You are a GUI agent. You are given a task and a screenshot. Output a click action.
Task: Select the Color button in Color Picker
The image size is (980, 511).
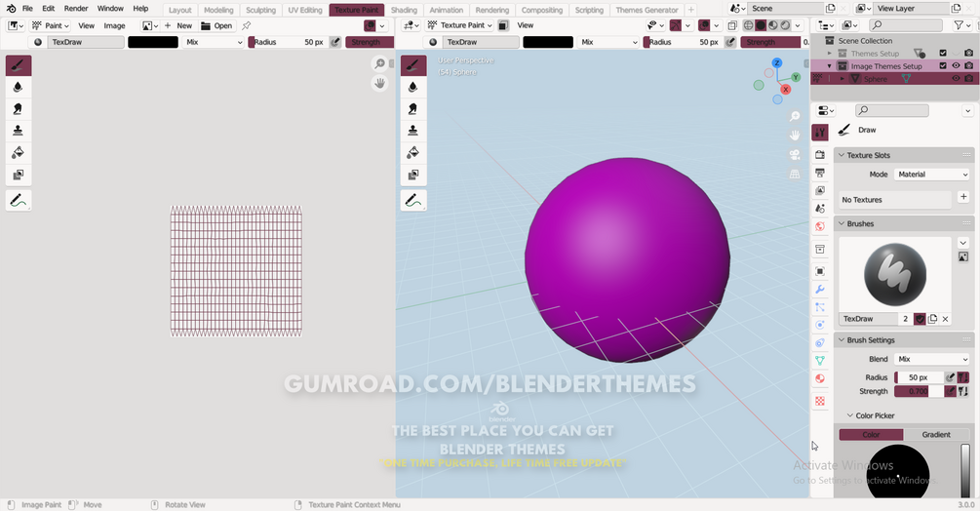point(871,434)
